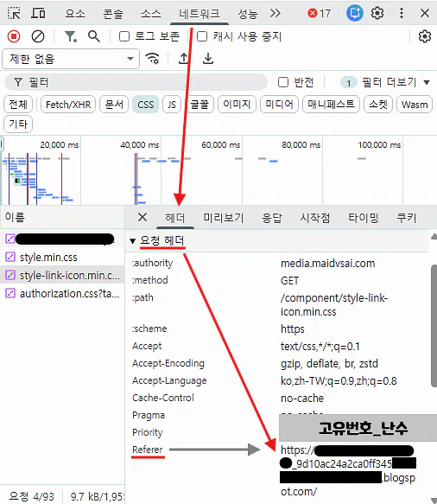Enable the 로그 보존 checkbox

[124, 36]
